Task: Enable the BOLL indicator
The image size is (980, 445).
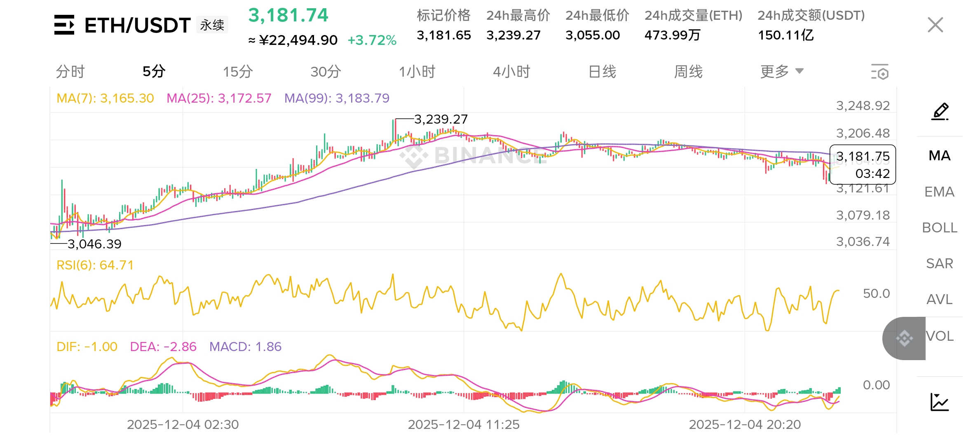Action: (x=939, y=227)
